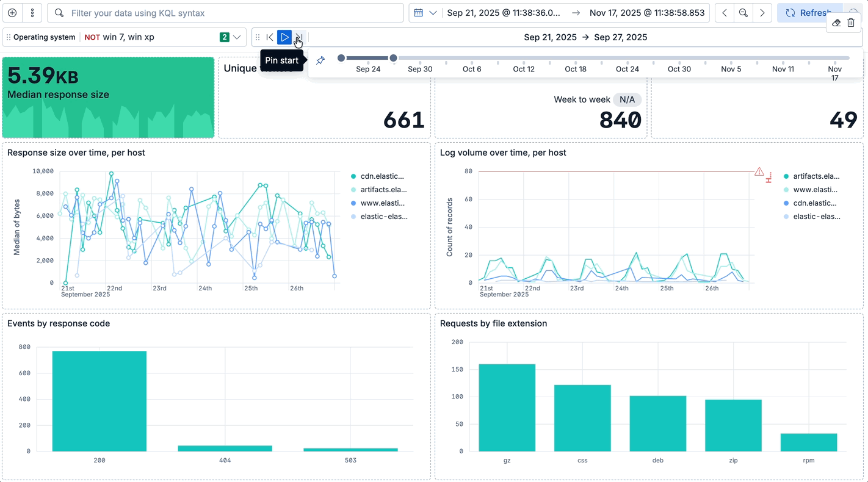This screenshot has width=868, height=482.
Task: Expand the Operating system filter dropdown
Action: (236, 37)
